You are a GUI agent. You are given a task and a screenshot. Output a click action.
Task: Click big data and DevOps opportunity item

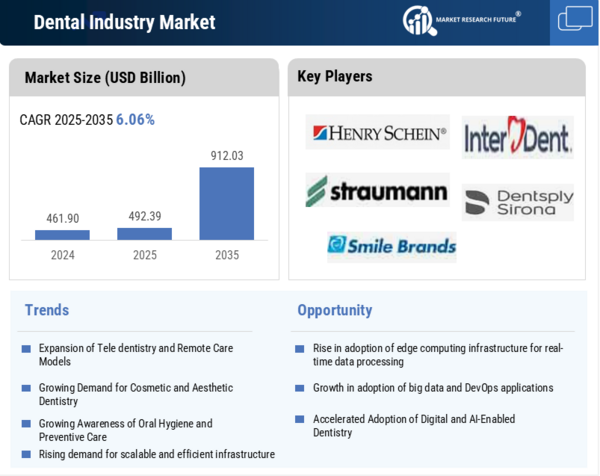(x=432, y=388)
